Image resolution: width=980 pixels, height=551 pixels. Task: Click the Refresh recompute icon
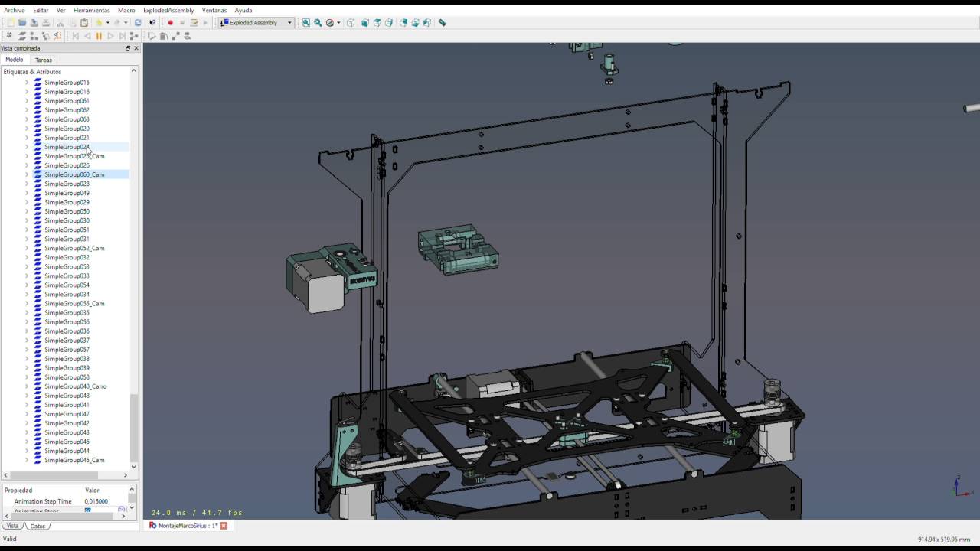tap(138, 23)
